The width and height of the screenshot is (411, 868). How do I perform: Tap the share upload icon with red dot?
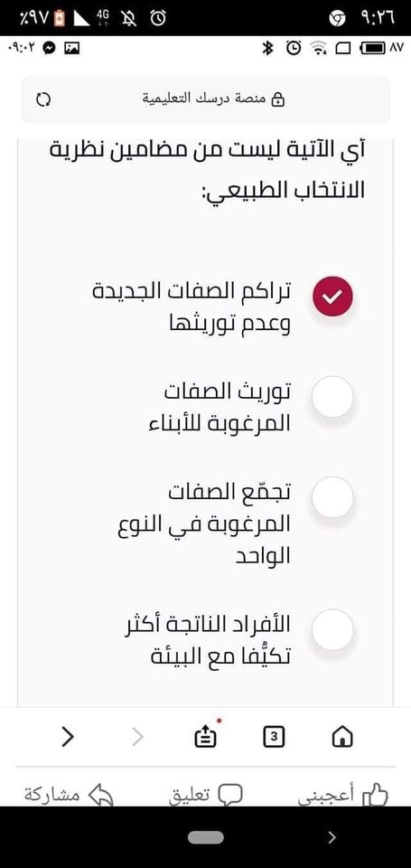pos(206,736)
